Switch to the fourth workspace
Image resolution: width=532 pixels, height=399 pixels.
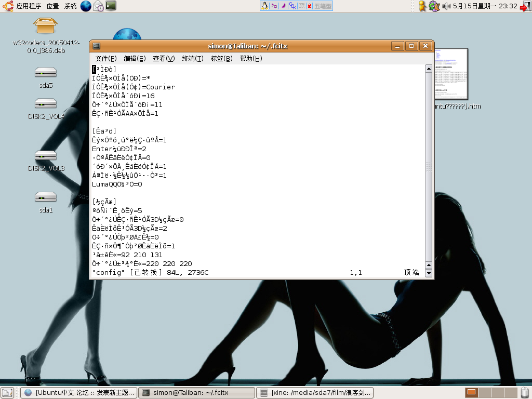[x=510, y=393]
